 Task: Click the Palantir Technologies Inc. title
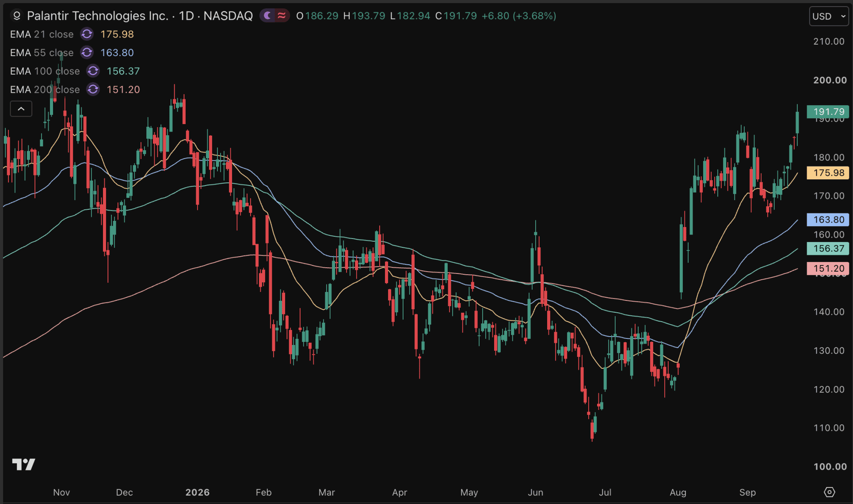pyautogui.click(x=98, y=16)
